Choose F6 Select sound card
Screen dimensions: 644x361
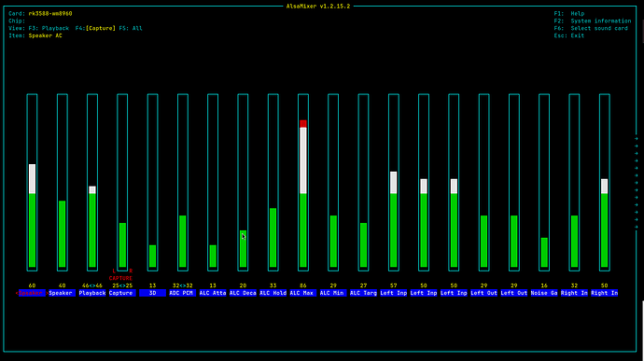click(x=591, y=28)
